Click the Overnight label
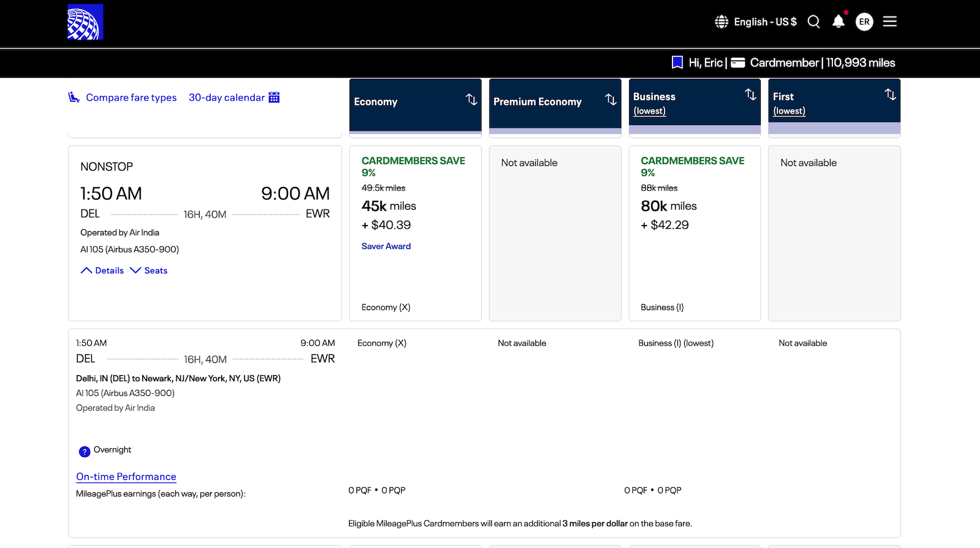 (x=112, y=450)
